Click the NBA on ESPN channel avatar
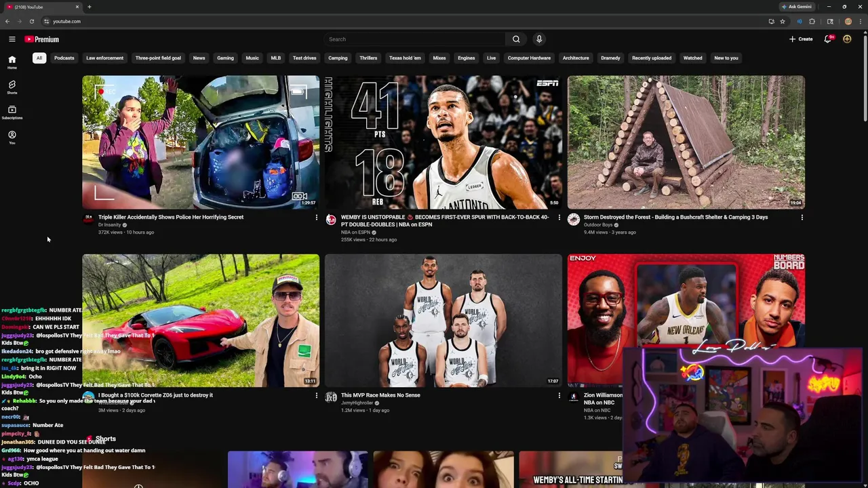Screen dimensions: 868x488 click(331, 219)
